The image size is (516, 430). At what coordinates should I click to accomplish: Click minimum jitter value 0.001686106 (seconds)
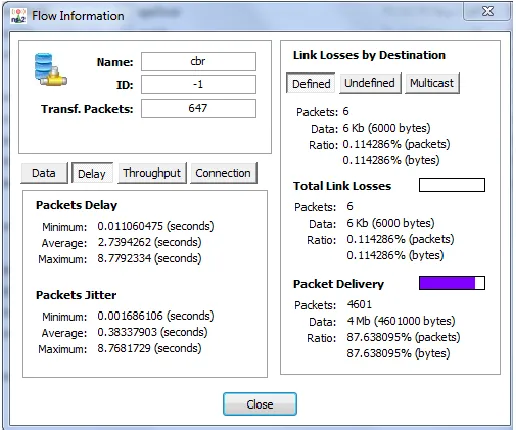(x=156, y=316)
